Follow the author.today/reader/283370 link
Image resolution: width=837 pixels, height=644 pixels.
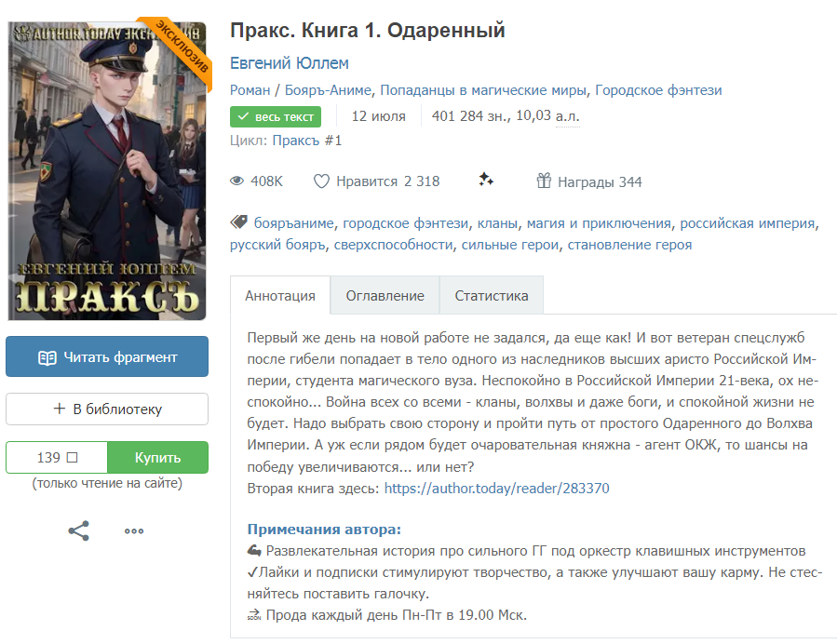[496, 489]
